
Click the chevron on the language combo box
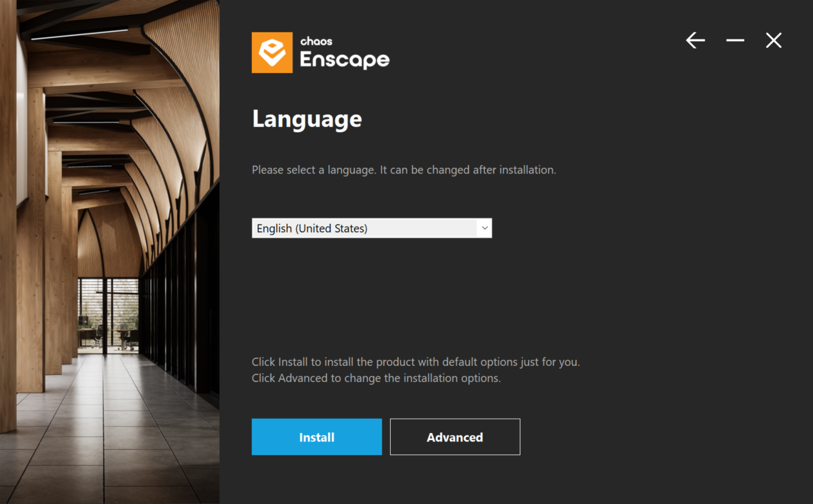coord(484,228)
